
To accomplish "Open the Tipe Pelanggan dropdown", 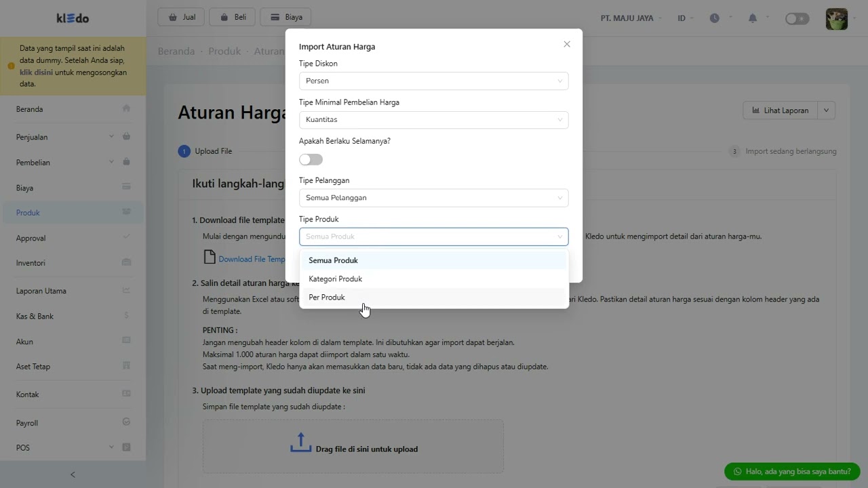I will [433, 198].
